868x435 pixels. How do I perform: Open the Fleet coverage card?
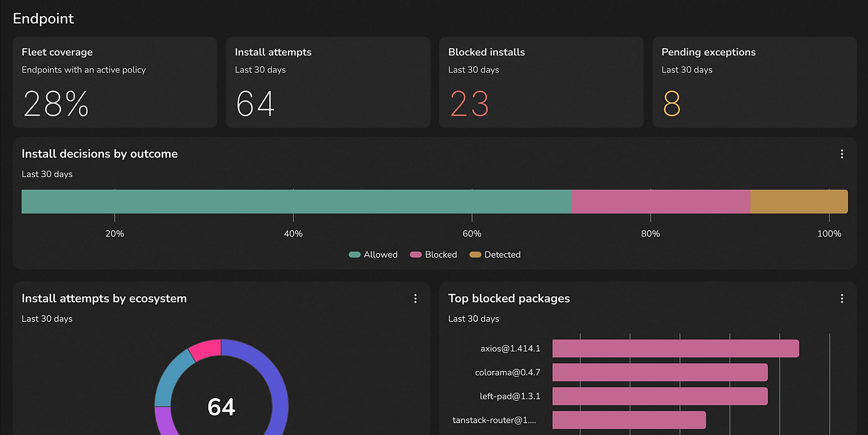(x=115, y=82)
